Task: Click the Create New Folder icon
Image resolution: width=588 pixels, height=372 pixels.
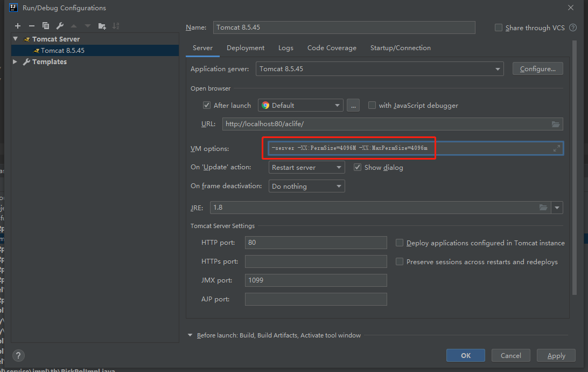Action: pyautogui.click(x=102, y=26)
